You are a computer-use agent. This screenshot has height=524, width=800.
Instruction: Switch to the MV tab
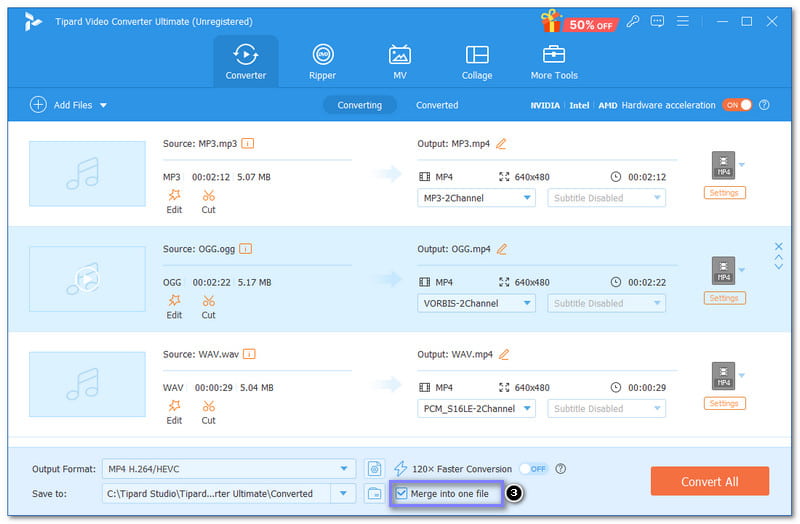pos(399,62)
